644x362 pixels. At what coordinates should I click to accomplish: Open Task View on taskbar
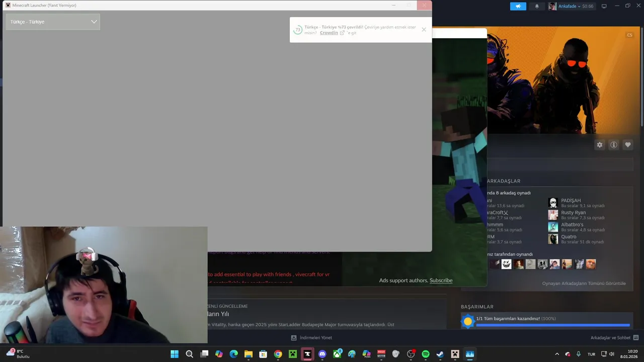click(204, 354)
